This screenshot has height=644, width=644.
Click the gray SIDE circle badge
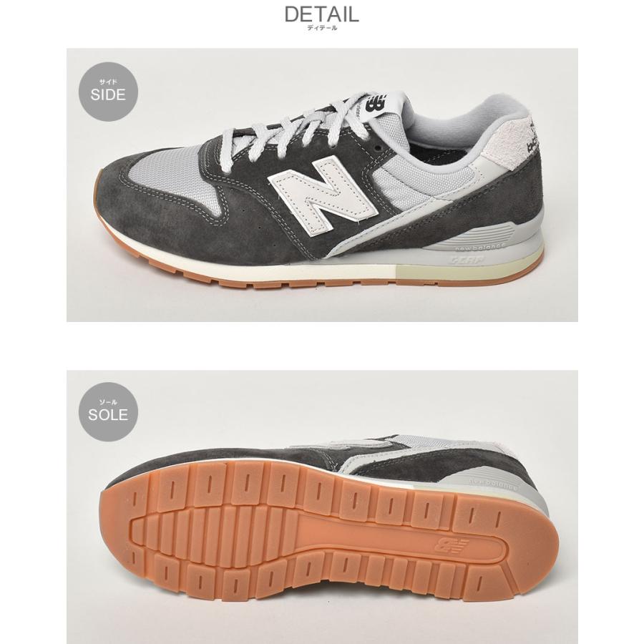tap(108, 92)
